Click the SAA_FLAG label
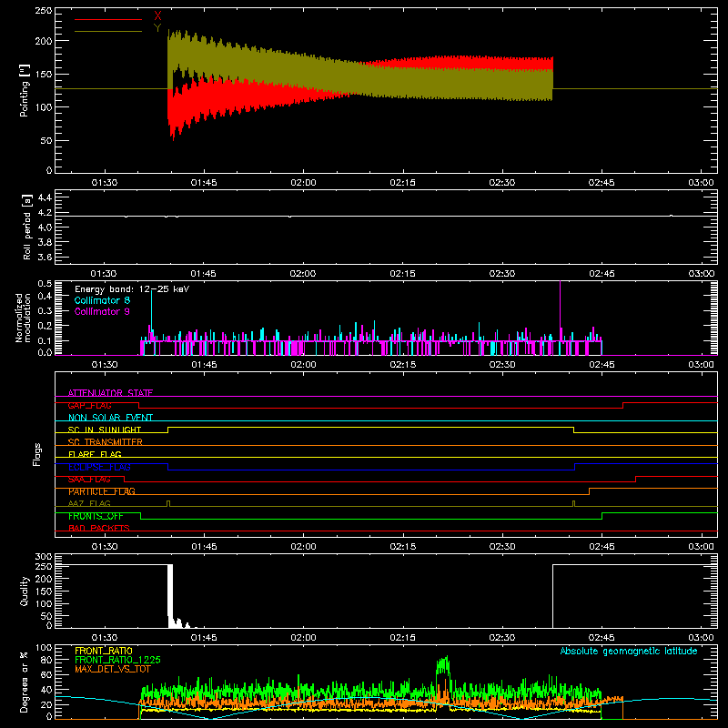This screenshot has width=728, height=728. click(89, 480)
